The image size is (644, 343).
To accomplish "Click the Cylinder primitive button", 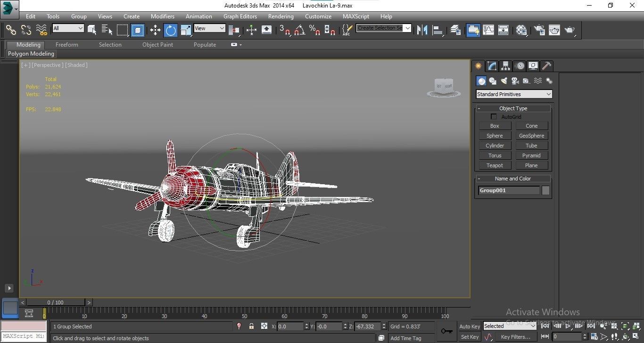I will point(495,146).
